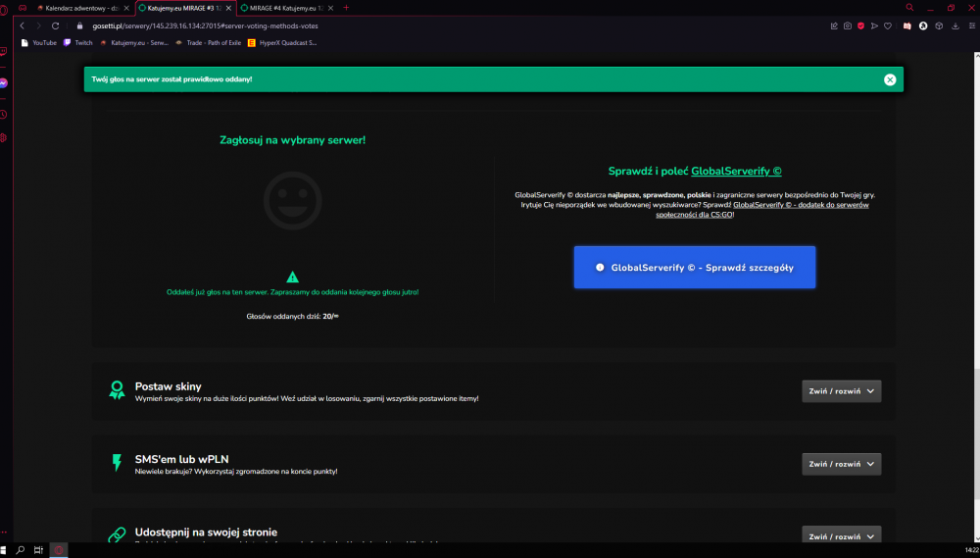Click the SMS'em lub wPLN lightning icon
Screen dimensions: 980x558
pos(117,463)
